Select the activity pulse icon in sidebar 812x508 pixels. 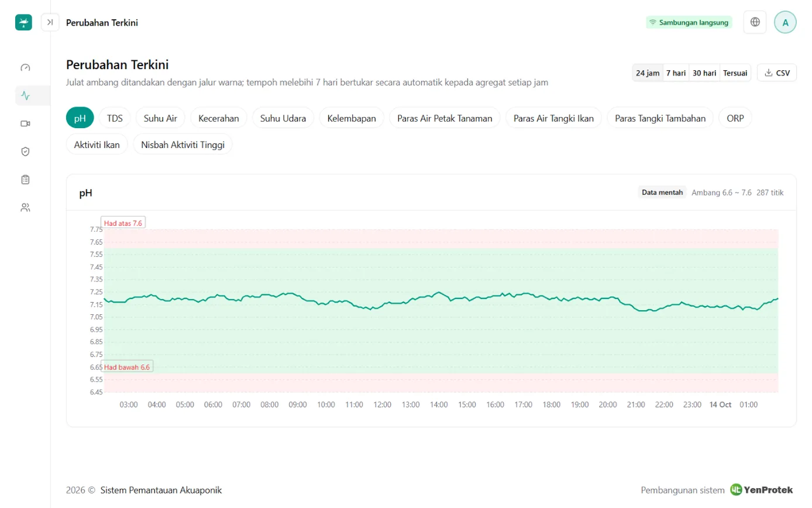(x=25, y=95)
